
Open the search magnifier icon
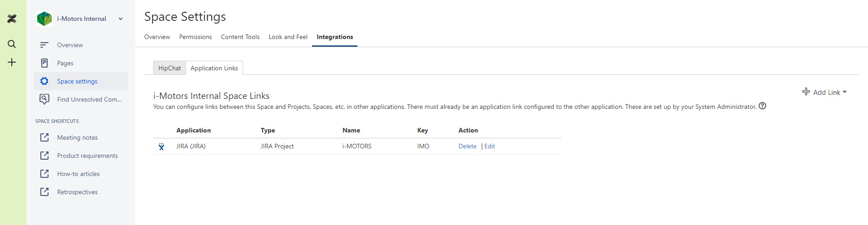pos(12,44)
